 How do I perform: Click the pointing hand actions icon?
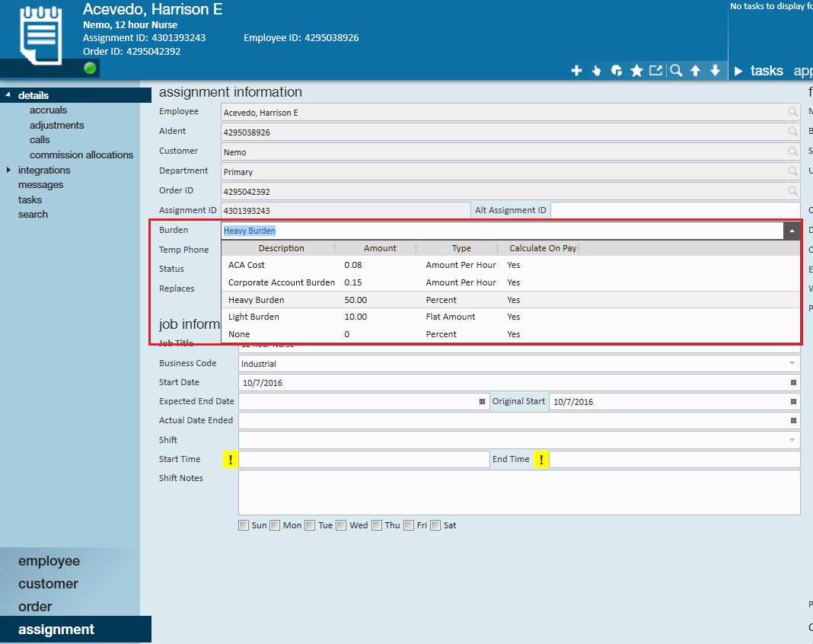pos(596,71)
